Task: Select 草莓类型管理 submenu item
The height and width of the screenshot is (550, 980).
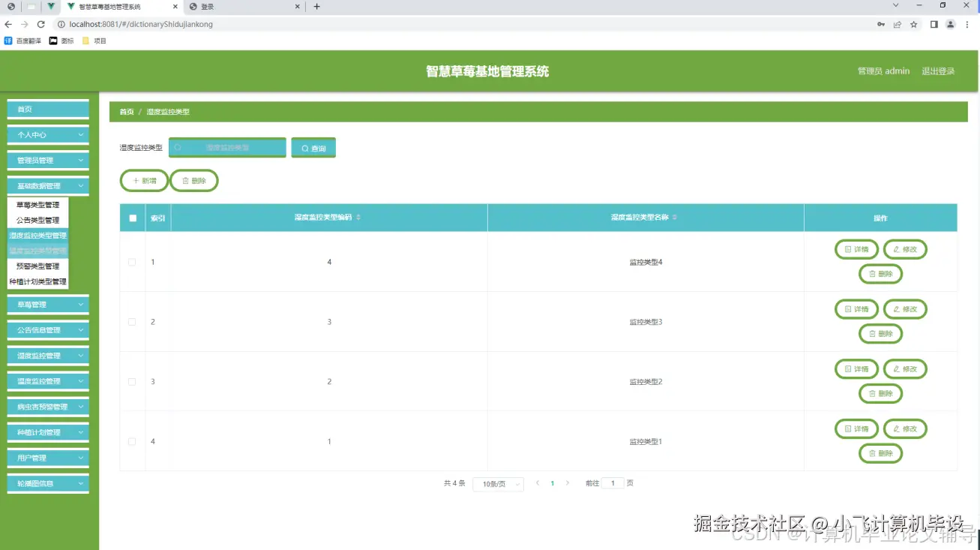Action: coord(37,205)
